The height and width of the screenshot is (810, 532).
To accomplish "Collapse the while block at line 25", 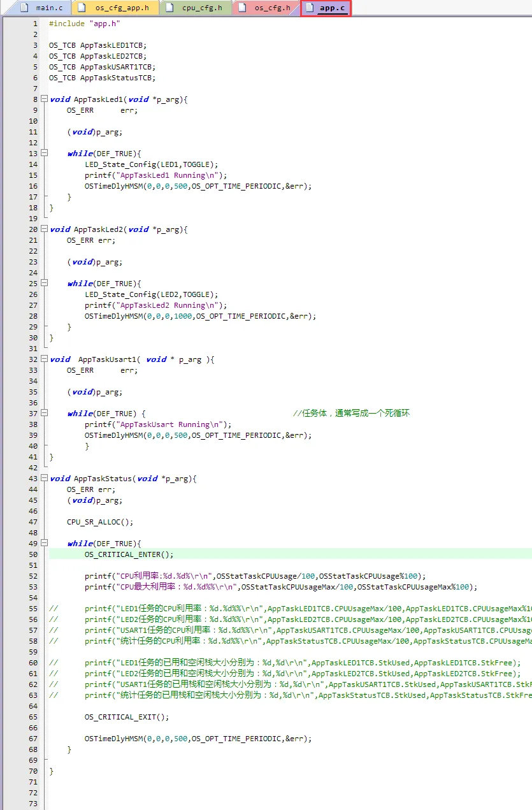I will pyautogui.click(x=43, y=284).
